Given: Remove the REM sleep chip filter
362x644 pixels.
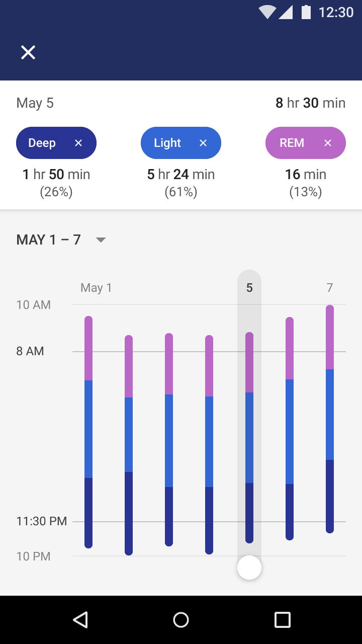Looking at the screenshot, I should coord(328,143).
